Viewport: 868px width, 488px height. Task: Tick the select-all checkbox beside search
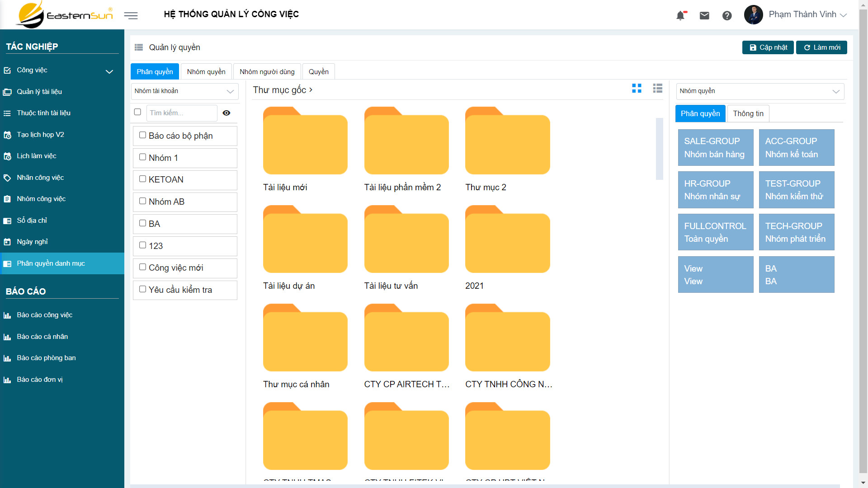pos(137,112)
